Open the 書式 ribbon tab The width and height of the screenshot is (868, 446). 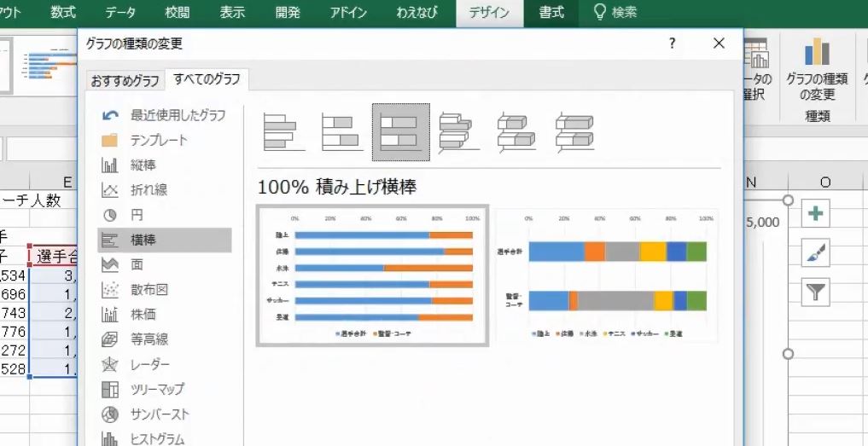coord(552,12)
